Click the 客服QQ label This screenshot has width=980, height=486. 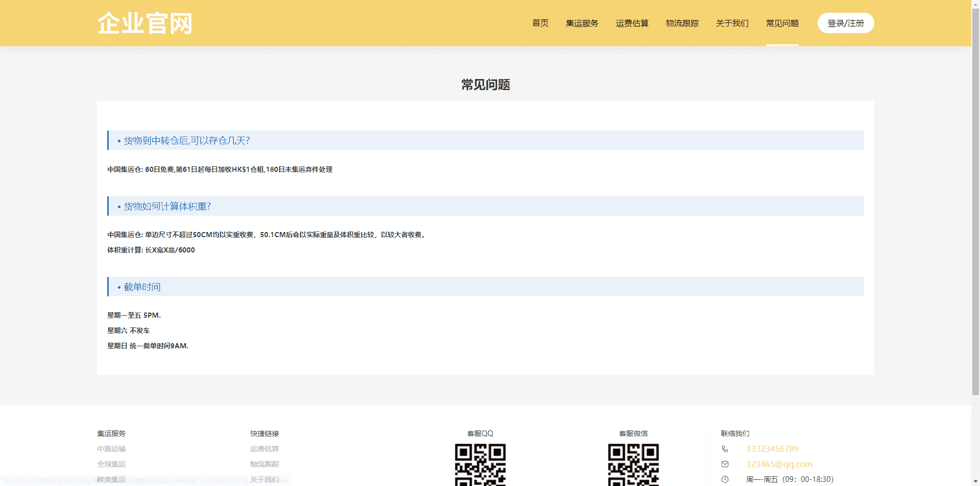pos(480,433)
